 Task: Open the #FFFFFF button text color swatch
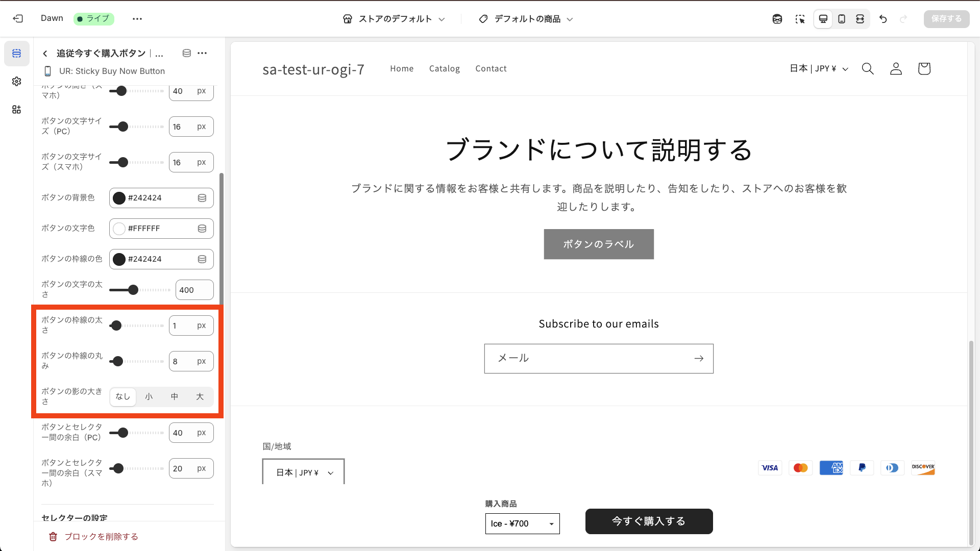119,229
